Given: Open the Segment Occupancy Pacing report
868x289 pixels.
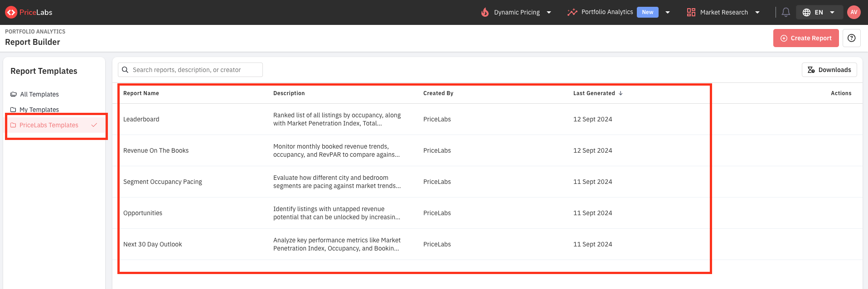Looking at the screenshot, I should 162,182.
